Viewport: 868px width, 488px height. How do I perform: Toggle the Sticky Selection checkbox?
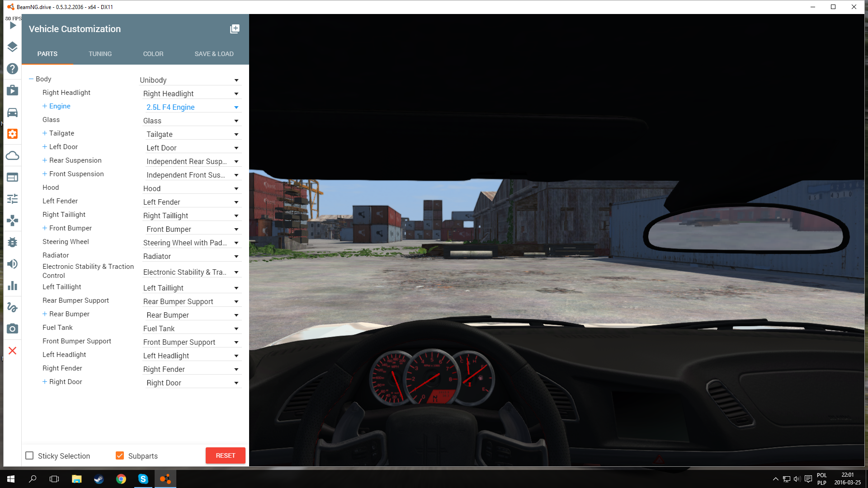coord(29,455)
